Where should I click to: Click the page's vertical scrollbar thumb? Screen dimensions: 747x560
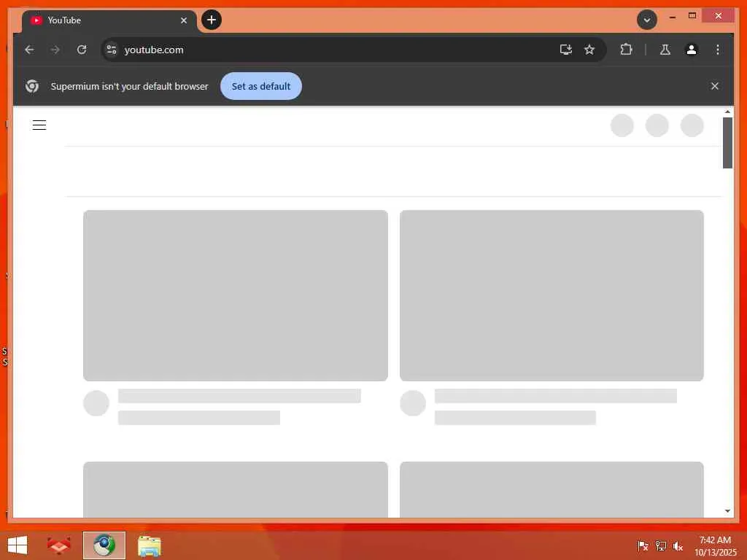click(727, 143)
